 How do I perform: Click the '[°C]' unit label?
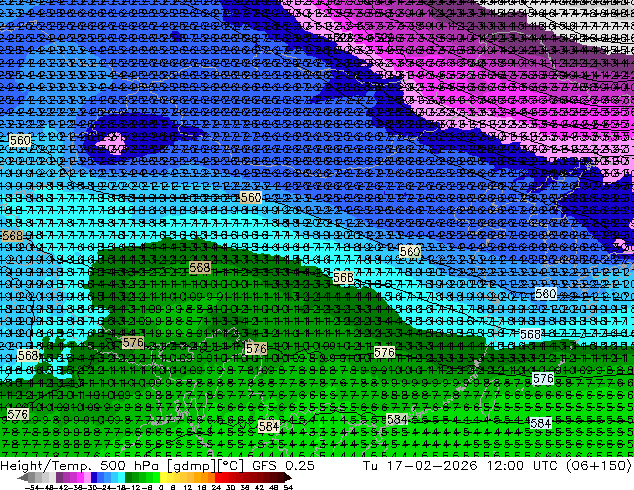click(228, 466)
